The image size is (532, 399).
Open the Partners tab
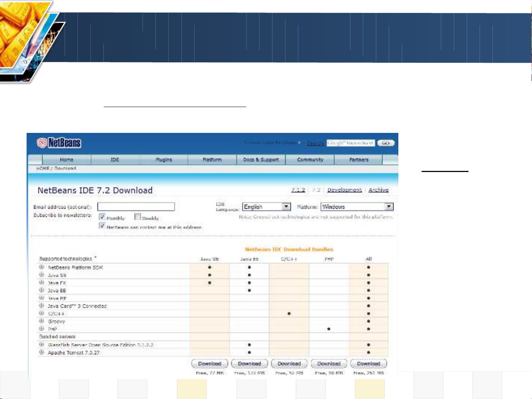[359, 160]
